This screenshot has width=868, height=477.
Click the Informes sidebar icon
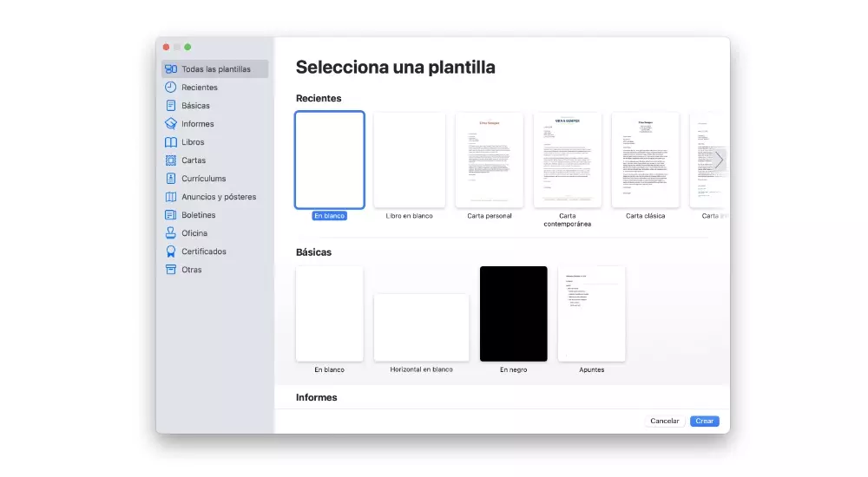(171, 124)
